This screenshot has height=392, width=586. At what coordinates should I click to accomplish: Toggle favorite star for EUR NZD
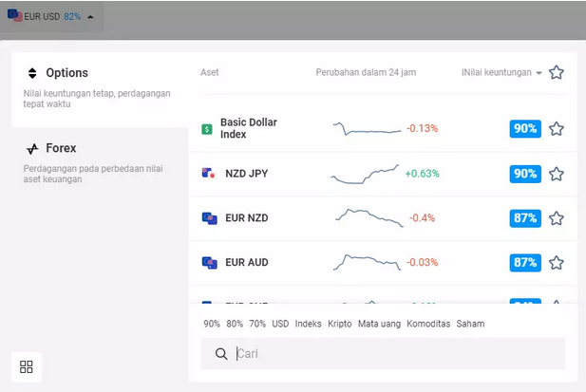[x=557, y=218]
